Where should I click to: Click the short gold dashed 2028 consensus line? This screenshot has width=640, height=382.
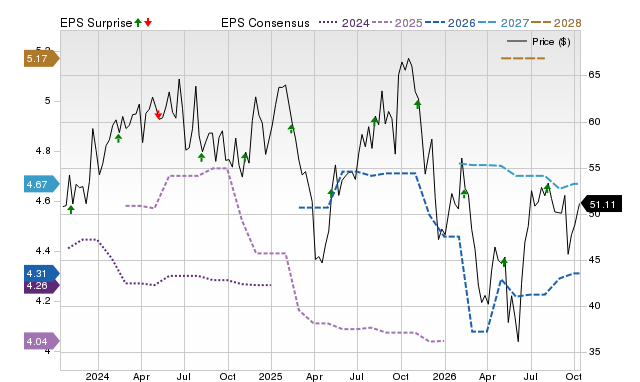pos(523,58)
